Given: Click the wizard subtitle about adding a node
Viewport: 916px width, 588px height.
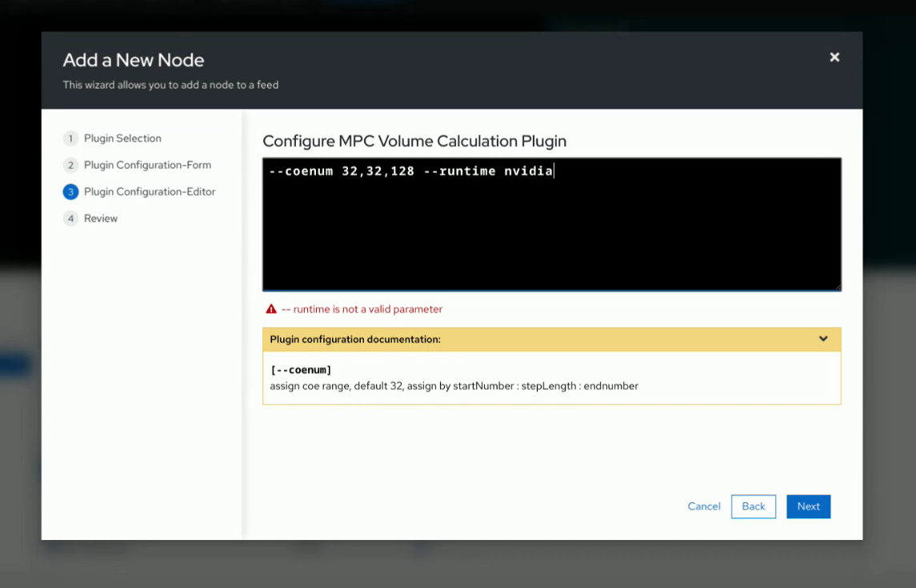Looking at the screenshot, I should [170, 85].
